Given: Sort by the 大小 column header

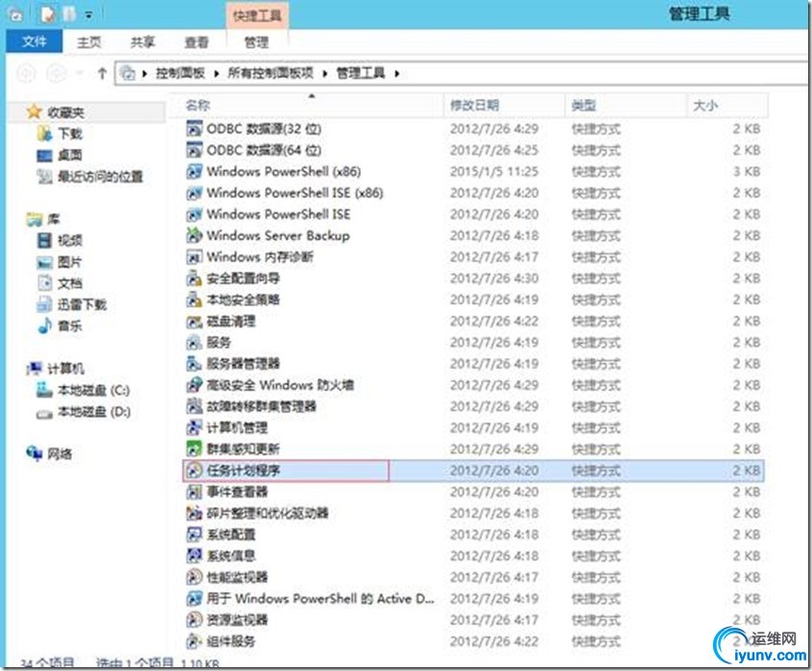Looking at the screenshot, I should click(x=728, y=106).
